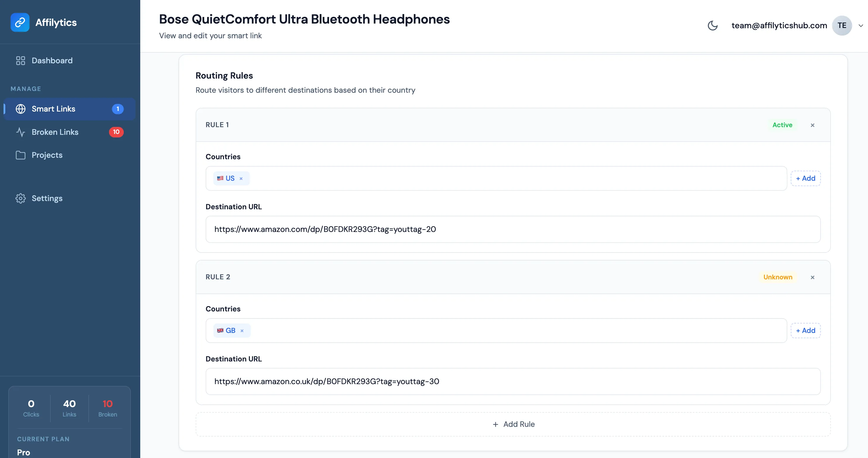Click the Broken Links pulse icon

click(x=21, y=132)
